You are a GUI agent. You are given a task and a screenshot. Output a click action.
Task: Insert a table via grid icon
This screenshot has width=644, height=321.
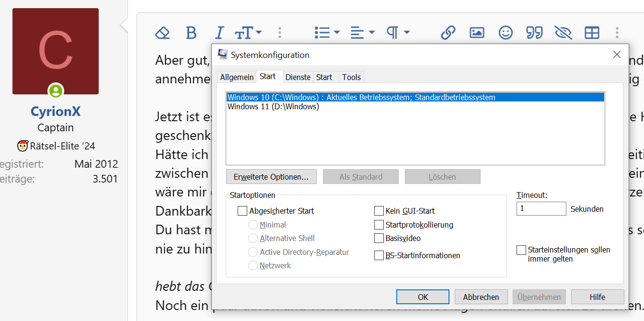[592, 33]
